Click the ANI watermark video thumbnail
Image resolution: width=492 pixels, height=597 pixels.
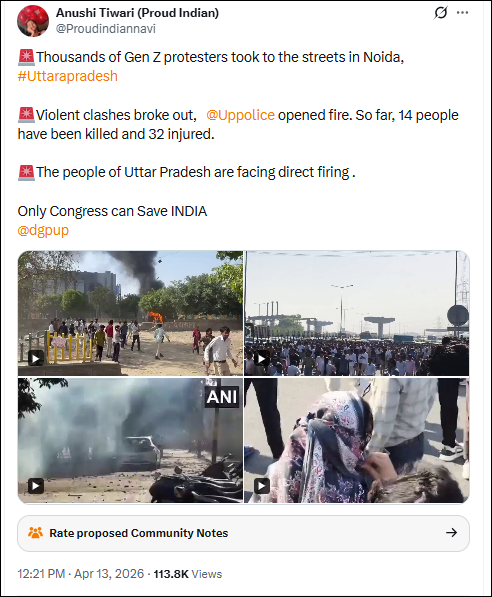130,441
